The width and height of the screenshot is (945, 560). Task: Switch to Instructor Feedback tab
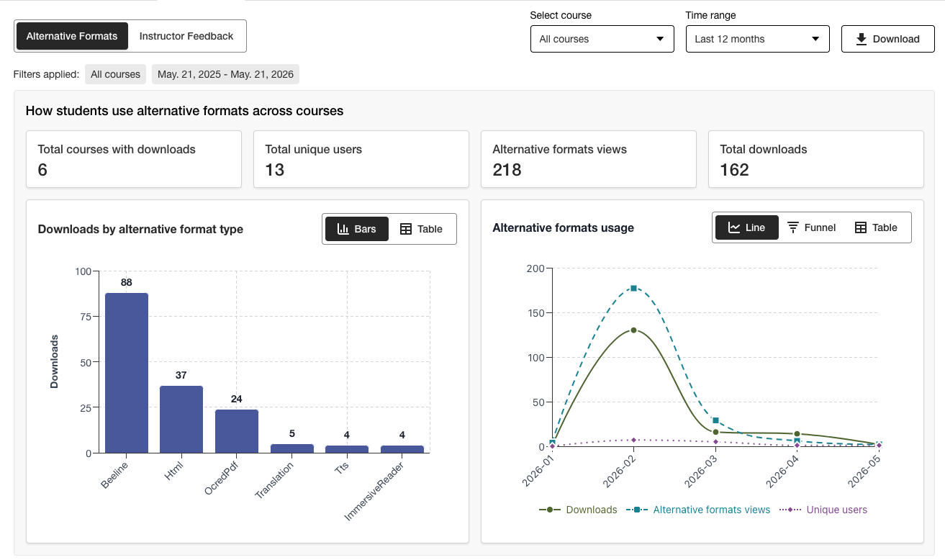click(186, 36)
